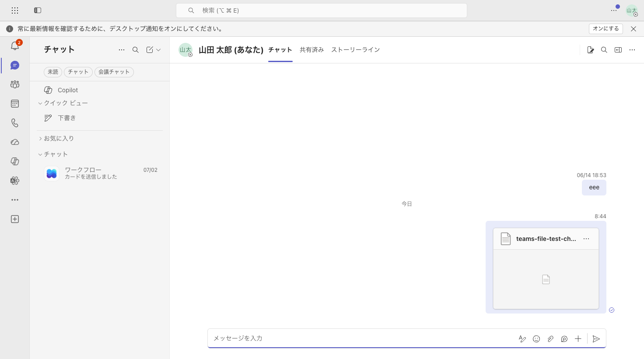644x359 pixels.
Task: Click the 8:44 message timestamp
Action: point(600,216)
